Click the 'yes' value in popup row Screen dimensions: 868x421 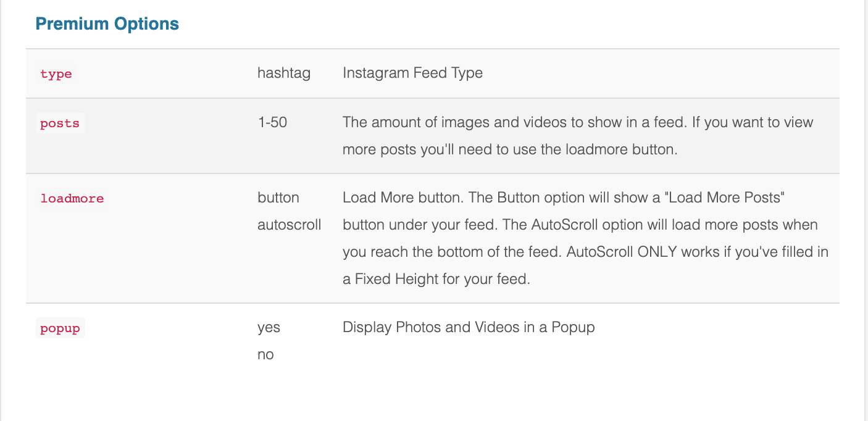269,327
